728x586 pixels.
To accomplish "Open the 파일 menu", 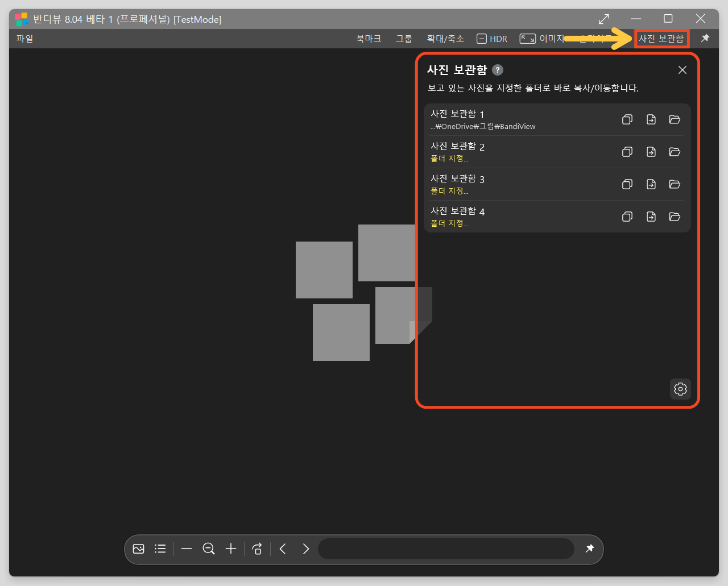I will [x=25, y=39].
